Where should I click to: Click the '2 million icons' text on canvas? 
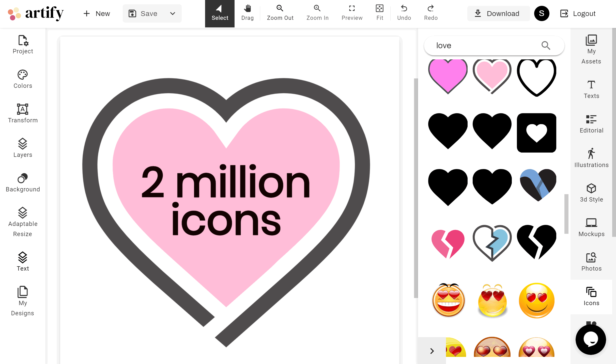pos(226,200)
